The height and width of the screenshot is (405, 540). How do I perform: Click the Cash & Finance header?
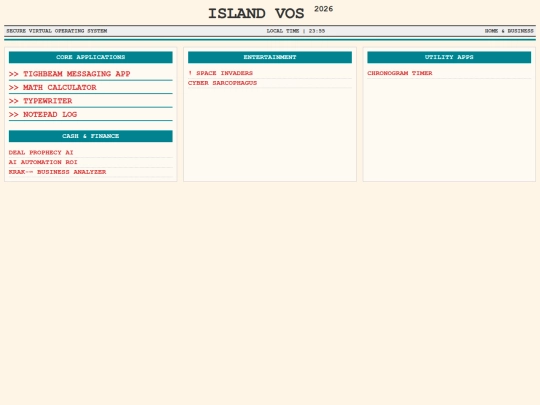[x=91, y=136]
